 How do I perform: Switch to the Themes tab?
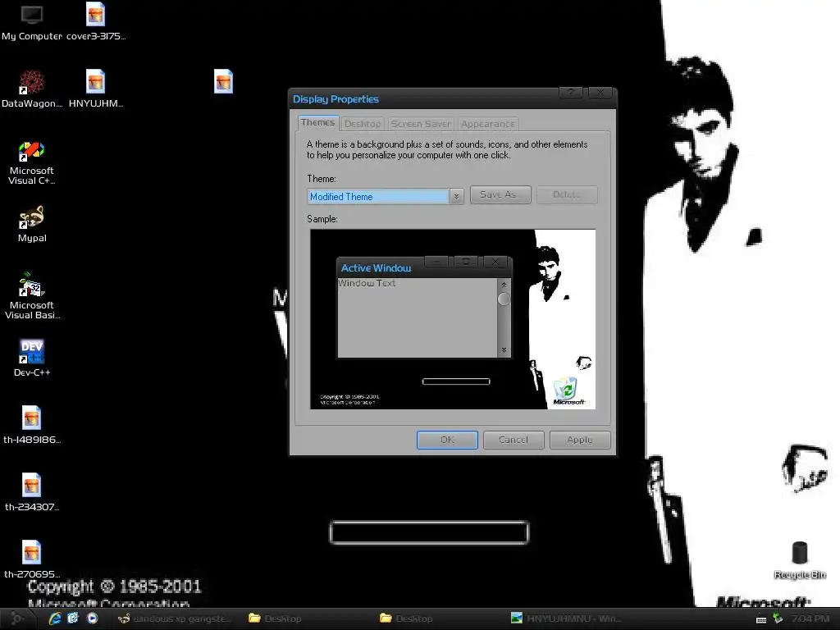(317, 123)
